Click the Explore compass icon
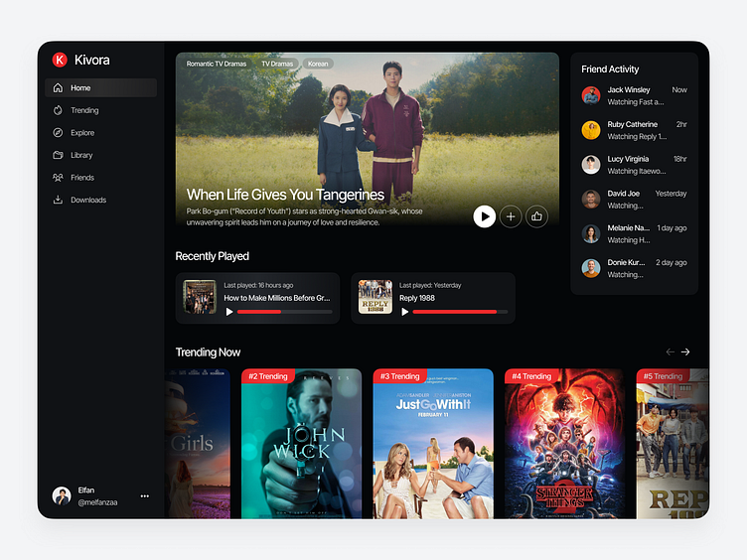This screenshot has height=560, width=747. (x=58, y=132)
